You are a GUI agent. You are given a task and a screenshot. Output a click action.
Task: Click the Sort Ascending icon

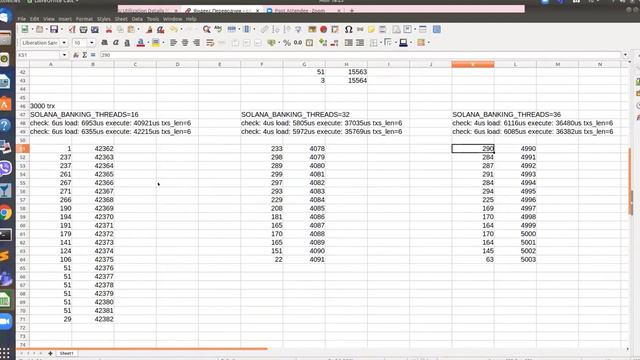pos(276,29)
